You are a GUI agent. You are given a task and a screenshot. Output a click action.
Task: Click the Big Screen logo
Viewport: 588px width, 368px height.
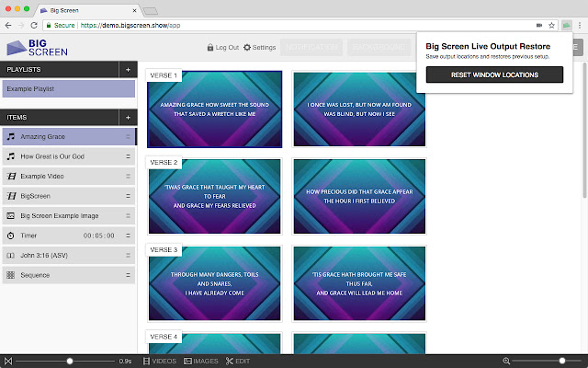coord(37,48)
